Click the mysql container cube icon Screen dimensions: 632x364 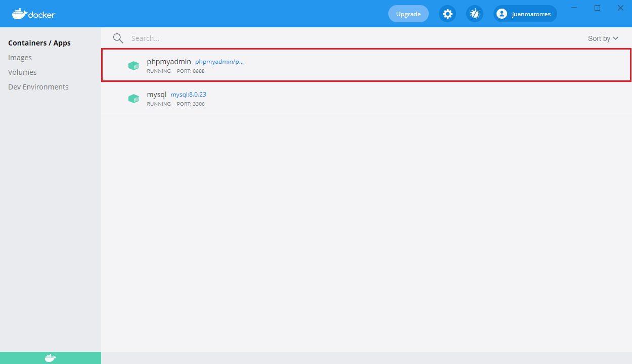point(133,99)
